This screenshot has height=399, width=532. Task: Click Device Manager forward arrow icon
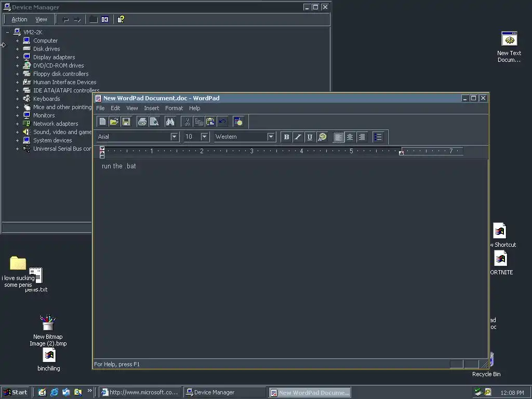[x=77, y=20]
